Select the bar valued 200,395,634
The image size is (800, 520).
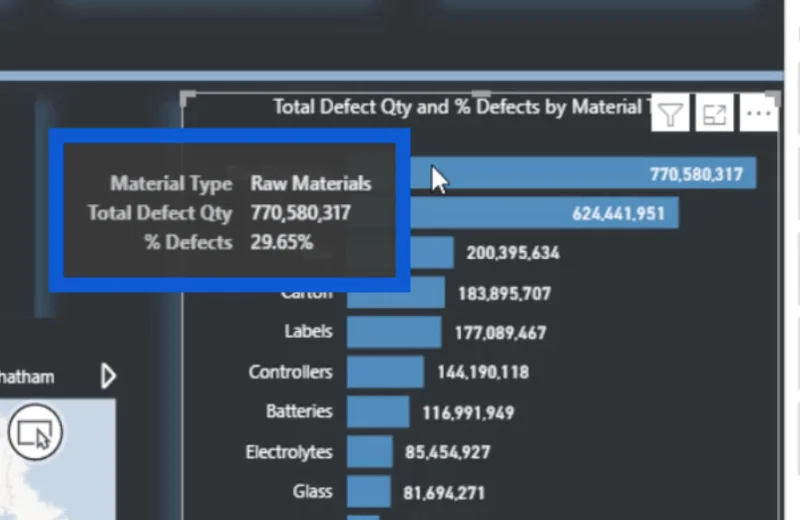432,252
